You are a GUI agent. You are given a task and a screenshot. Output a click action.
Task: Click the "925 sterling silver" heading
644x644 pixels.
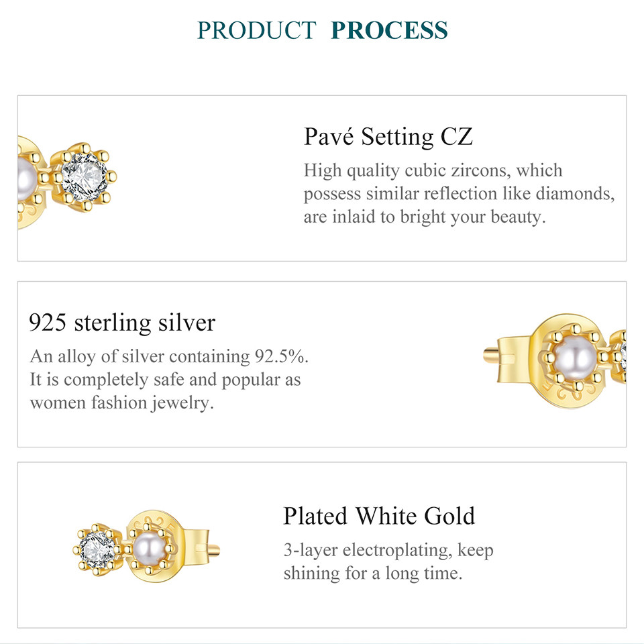tap(122, 323)
